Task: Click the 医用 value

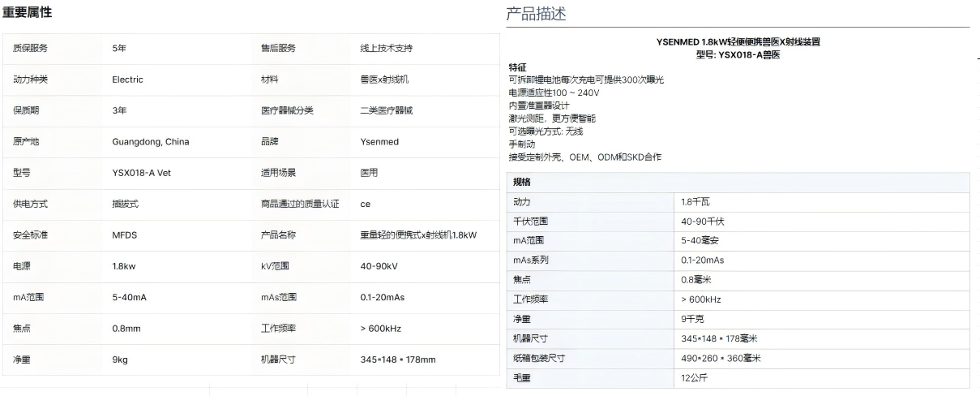Action: point(369,173)
